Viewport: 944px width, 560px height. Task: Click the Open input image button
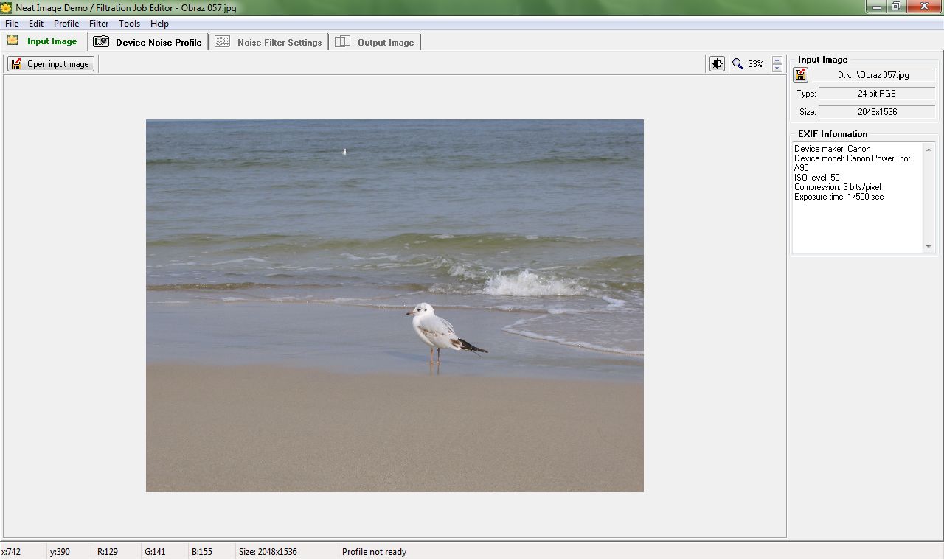(51, 64)
